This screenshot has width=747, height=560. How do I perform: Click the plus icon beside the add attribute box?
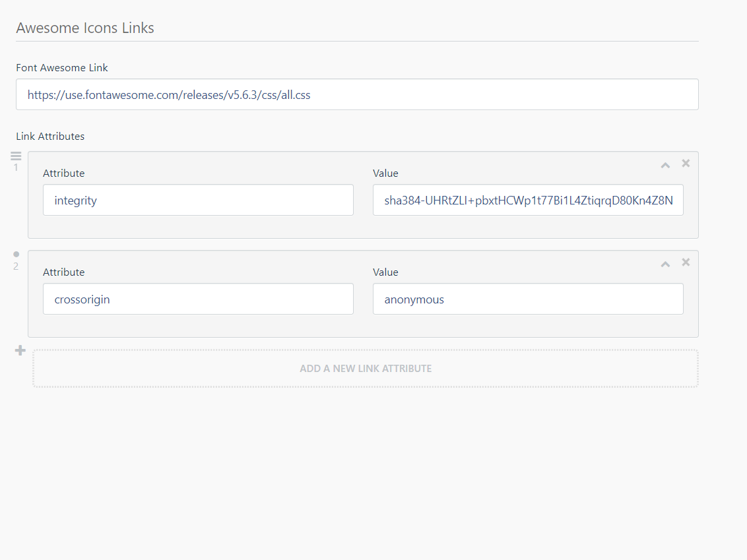pyautogui.click(x=20, y=350)
